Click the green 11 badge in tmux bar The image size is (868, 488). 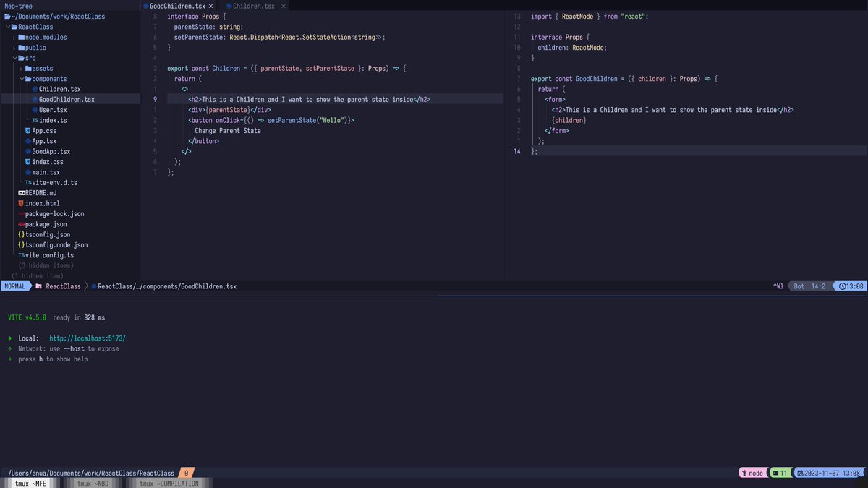pyautogui.click(x=780, y=474)
